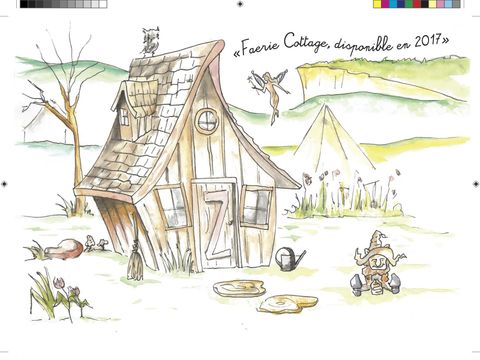Click the first yellow swatch in color bar
The image size is (480, 360).
tap(377, 4)
